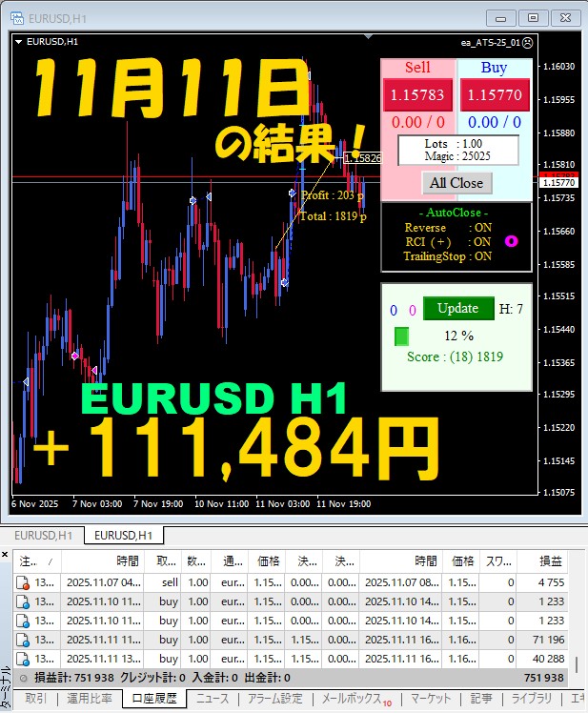Screen dimensions: 588x713
Task: Click the Reverse : ON setting
Action: 448,228
